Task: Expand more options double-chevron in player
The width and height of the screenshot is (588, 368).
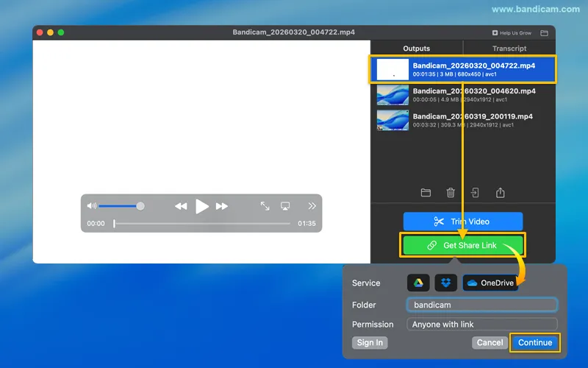Action: pos(312,206)
